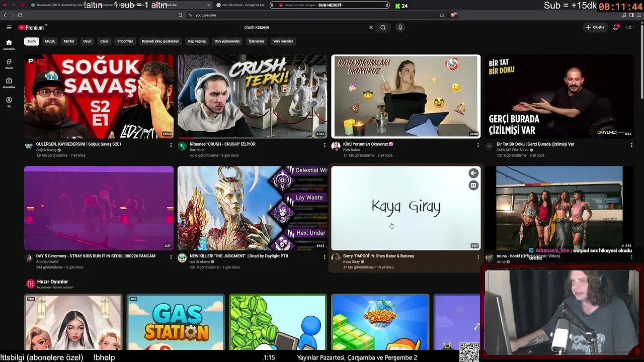Viewport: 644px width, 362px height.
Task: Open title Sorry "PARODİ" ft. Enes Batur
Action: point(378,256)
